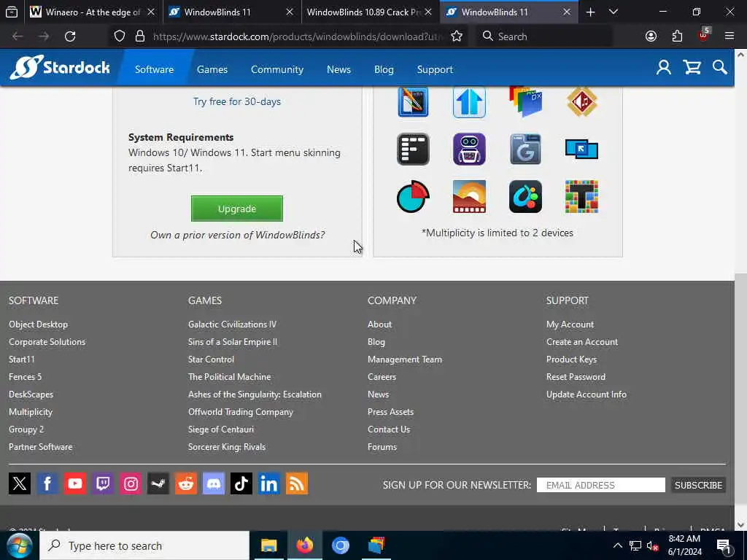Open the Blog navigation item
The image size is (747, 560).
(x=384, y=69)
